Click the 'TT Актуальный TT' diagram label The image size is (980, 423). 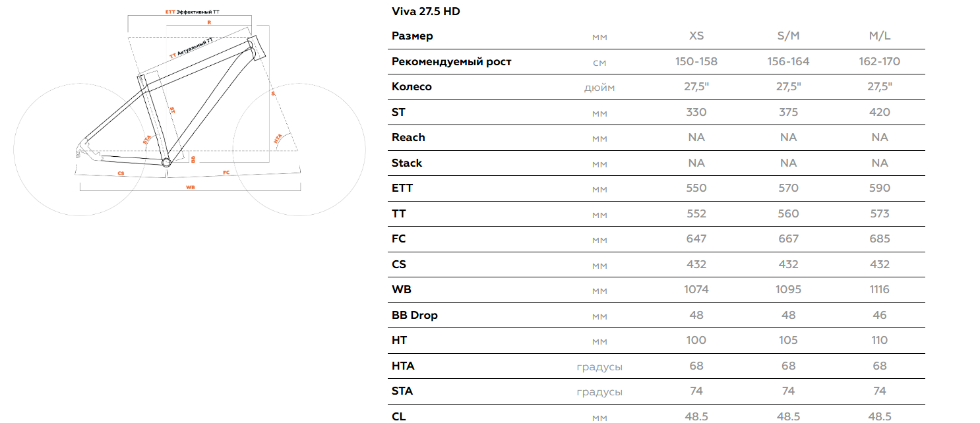click(191, 49)
